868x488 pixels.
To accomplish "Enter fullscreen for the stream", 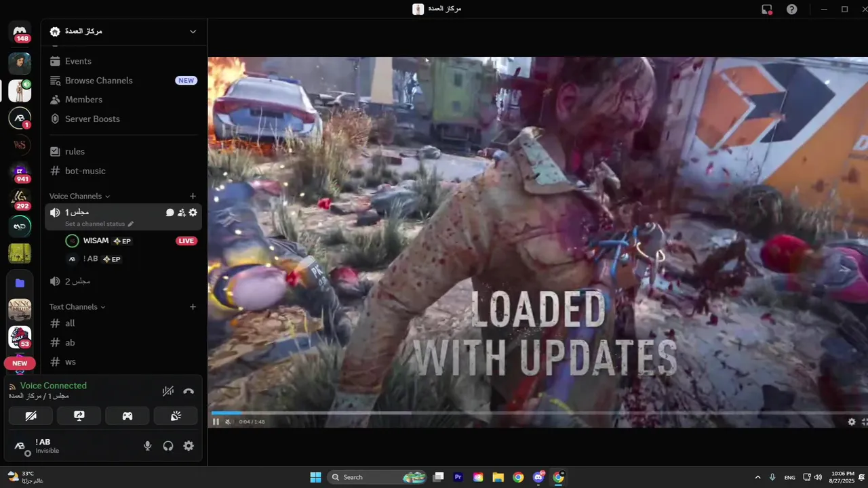I will coord(865,422).
